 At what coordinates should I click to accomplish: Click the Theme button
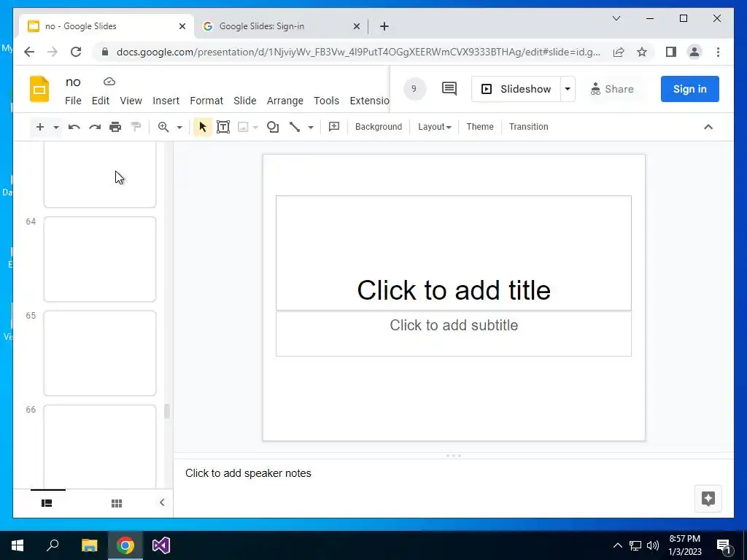pyautogui.click(x=480, y=127)
